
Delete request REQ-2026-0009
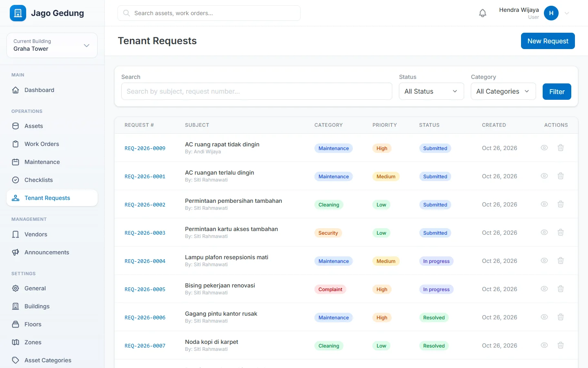pos(561,148)
